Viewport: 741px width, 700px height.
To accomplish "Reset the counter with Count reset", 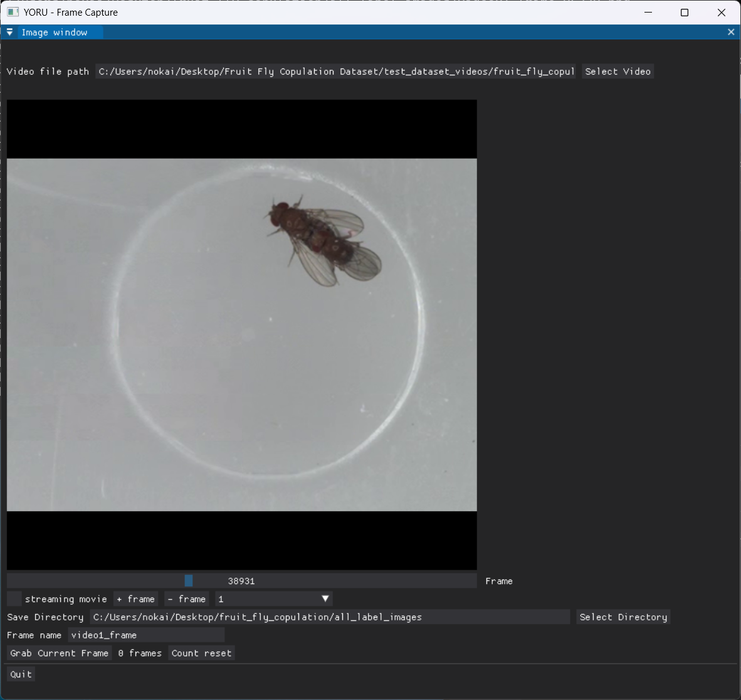I will coord(201,653).
